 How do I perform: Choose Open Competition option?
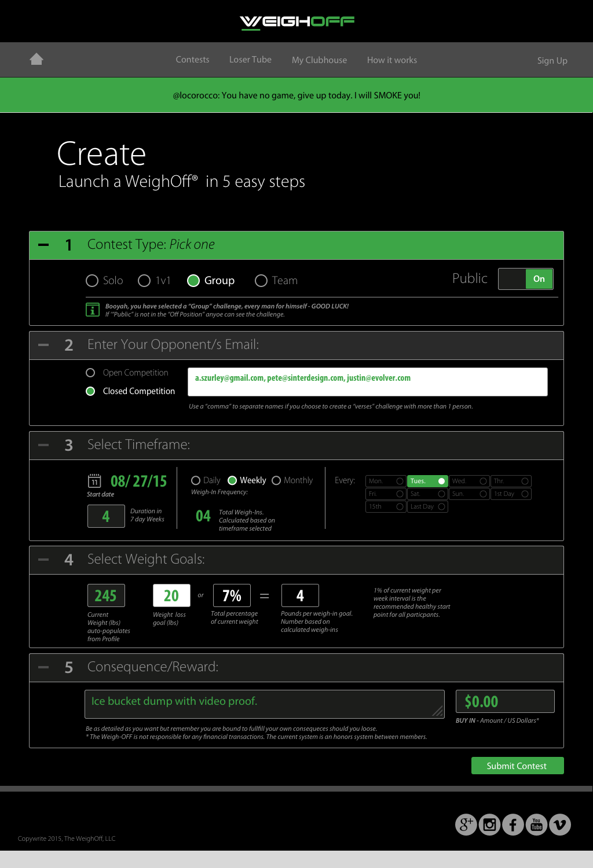tap(90, 373)
